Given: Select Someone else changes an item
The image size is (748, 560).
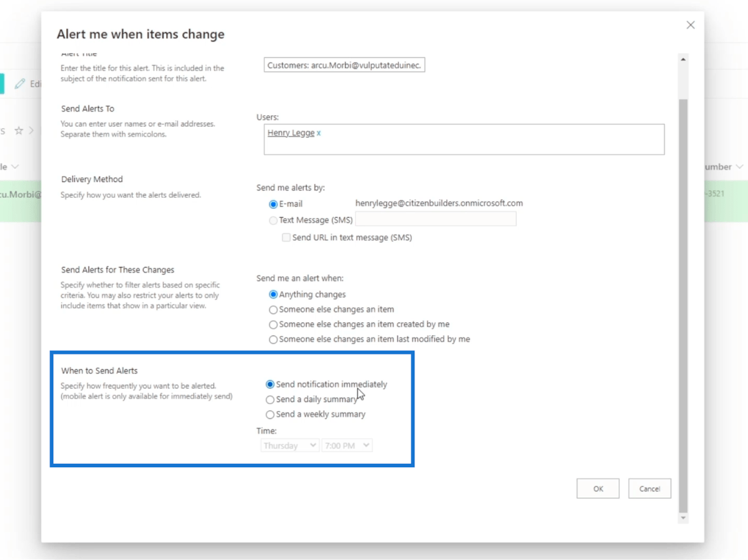Looking at the screenshot, I should pos(273,309).
